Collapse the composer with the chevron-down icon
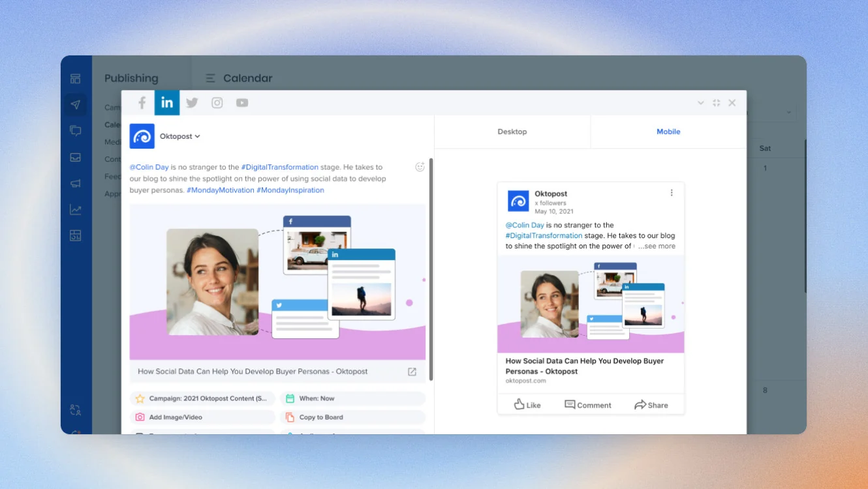Image resolution: width=868 pixels, height=489 pixels. [x=701, y=103]
